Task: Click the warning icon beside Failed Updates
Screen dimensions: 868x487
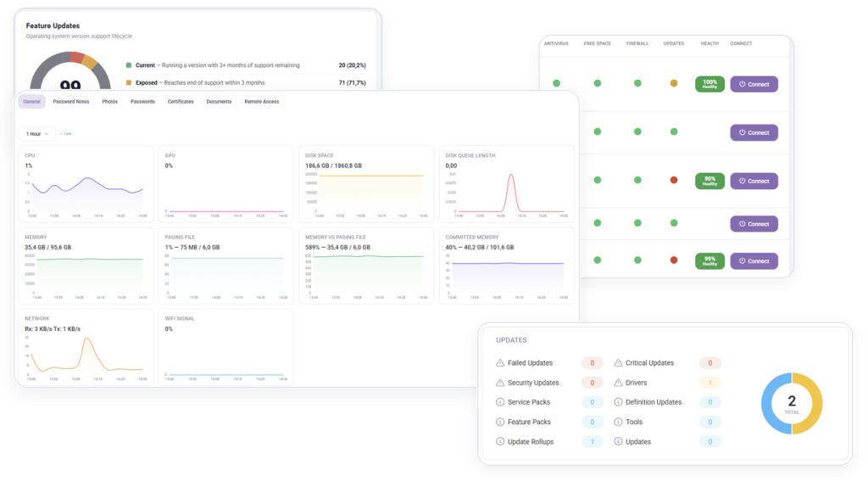Action: [x=500, y=363]
